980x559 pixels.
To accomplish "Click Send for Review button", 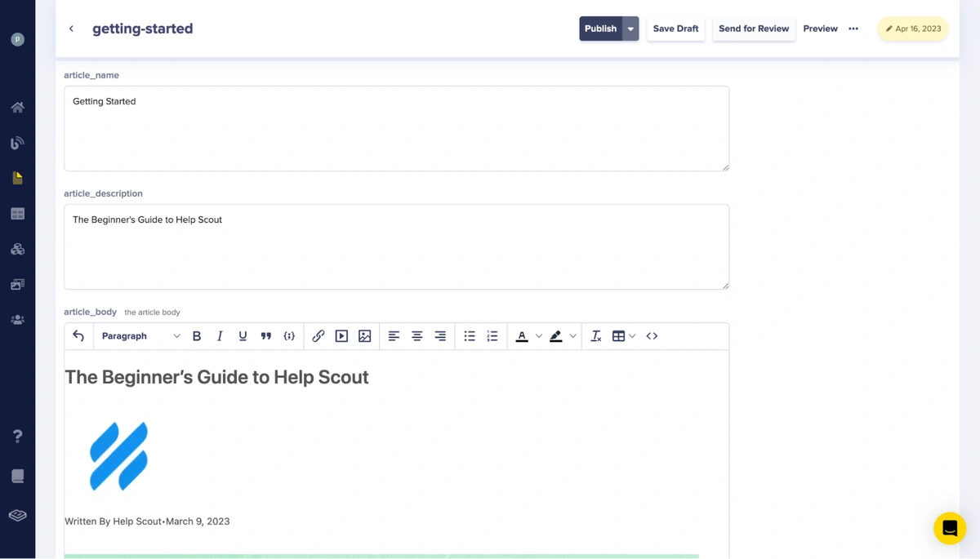I will pyautogui.click(x=753, y=29).
